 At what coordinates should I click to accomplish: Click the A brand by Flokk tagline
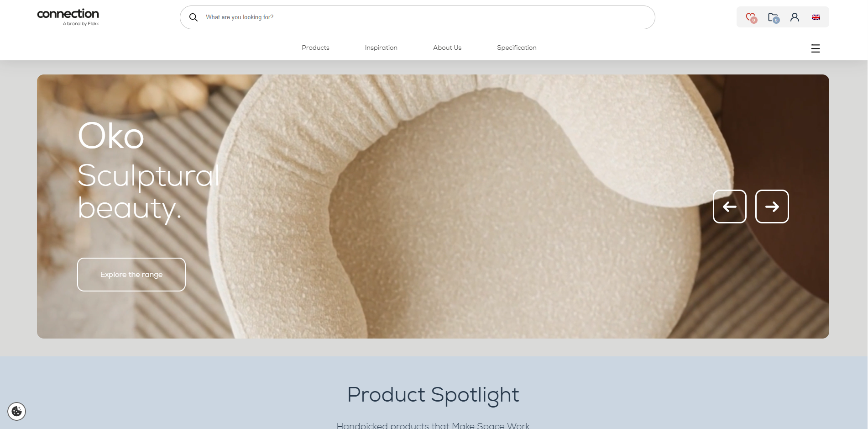(81, 24)
